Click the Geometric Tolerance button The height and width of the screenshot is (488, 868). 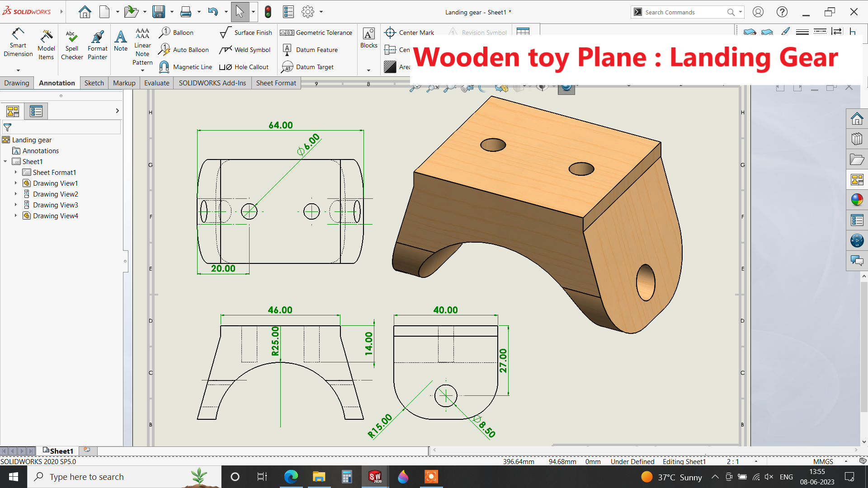(x=316, y=33)
